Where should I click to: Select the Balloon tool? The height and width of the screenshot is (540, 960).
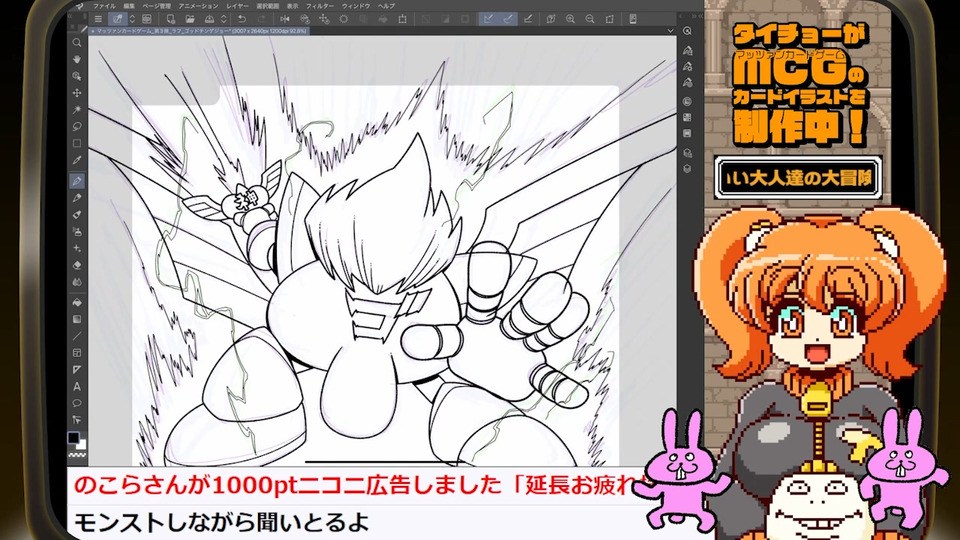click(77, 403)
